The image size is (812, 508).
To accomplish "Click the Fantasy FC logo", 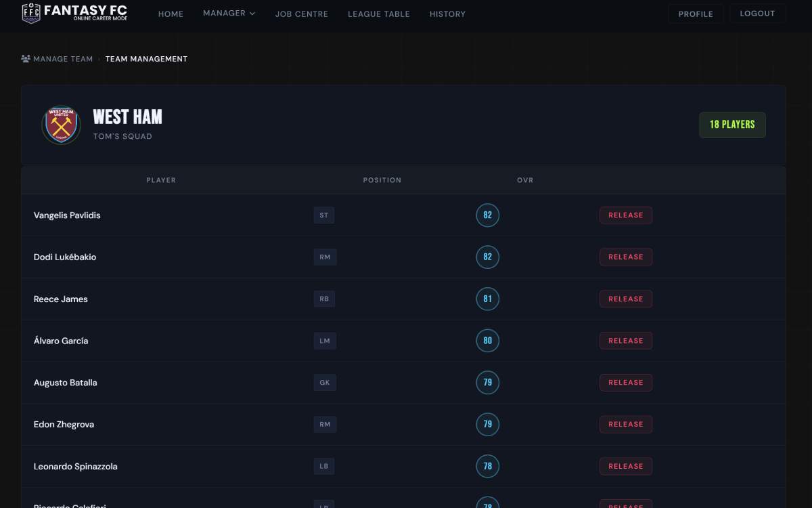I will (74, 13).
